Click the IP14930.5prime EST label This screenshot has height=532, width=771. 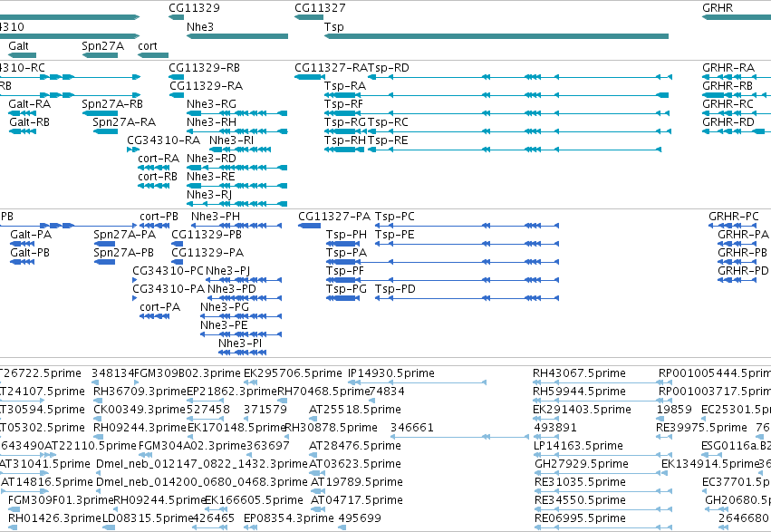coord(390,373)
